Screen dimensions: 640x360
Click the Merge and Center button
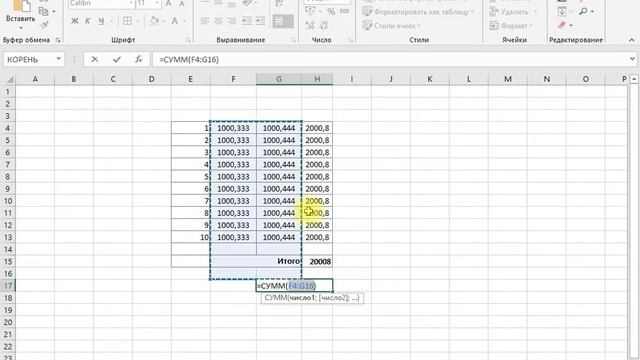tap(283, 21)
